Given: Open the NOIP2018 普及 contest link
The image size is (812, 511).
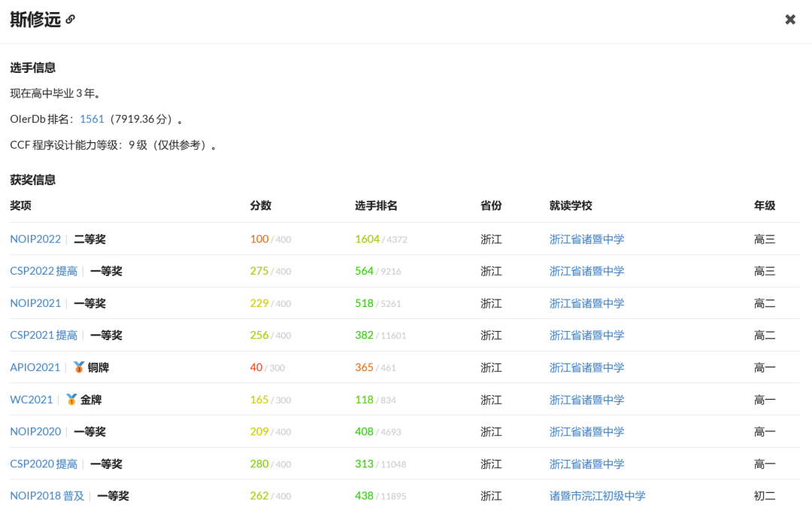Looking at the screenshot, I should click(x=47, y=496).
